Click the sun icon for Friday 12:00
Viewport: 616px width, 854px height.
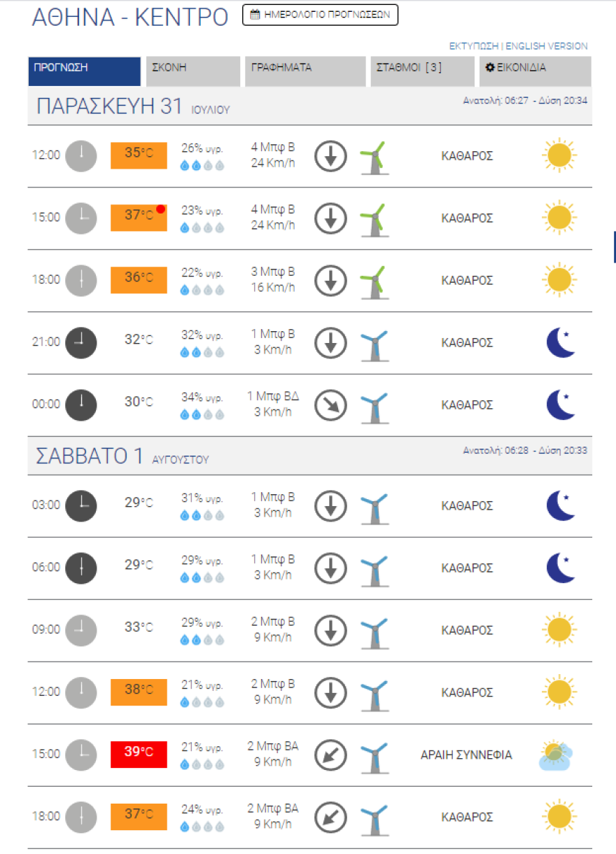pyautogui.click(x=559, y=155)
